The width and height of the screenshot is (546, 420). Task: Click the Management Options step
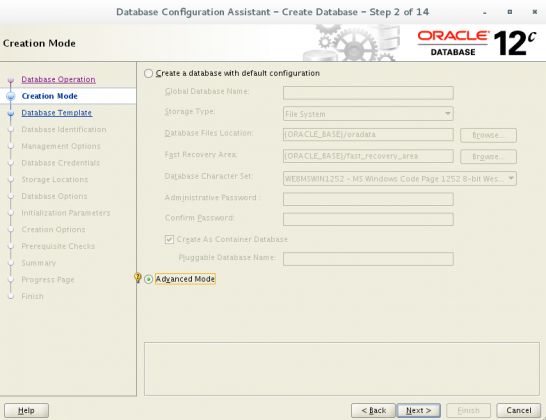pyautogui.click(x=61, y=146)
